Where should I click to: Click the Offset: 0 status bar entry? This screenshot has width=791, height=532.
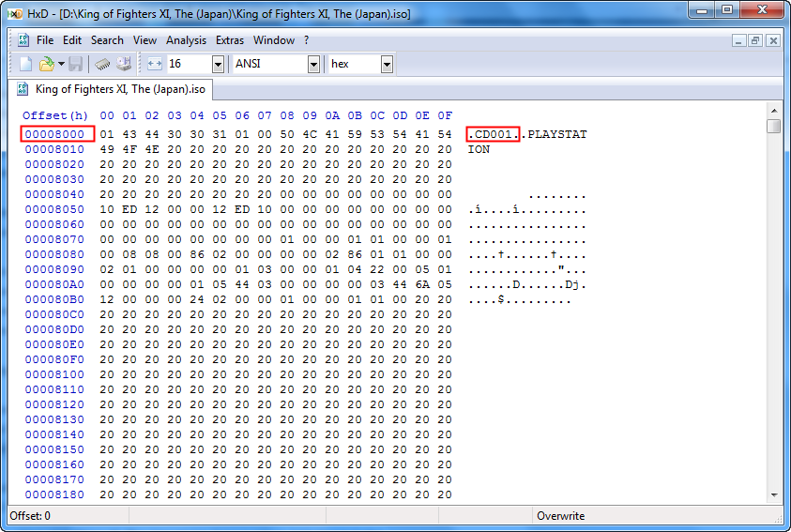[30, 516]
